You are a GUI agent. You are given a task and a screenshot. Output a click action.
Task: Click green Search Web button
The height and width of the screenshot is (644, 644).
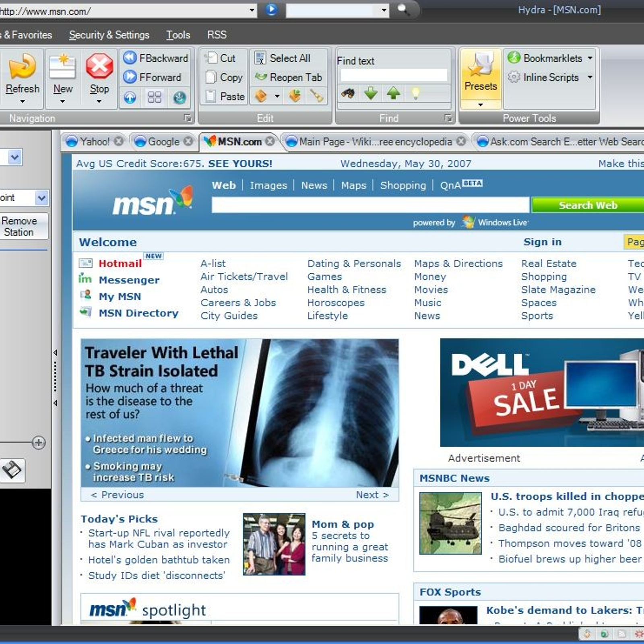(x=588, y=205)
